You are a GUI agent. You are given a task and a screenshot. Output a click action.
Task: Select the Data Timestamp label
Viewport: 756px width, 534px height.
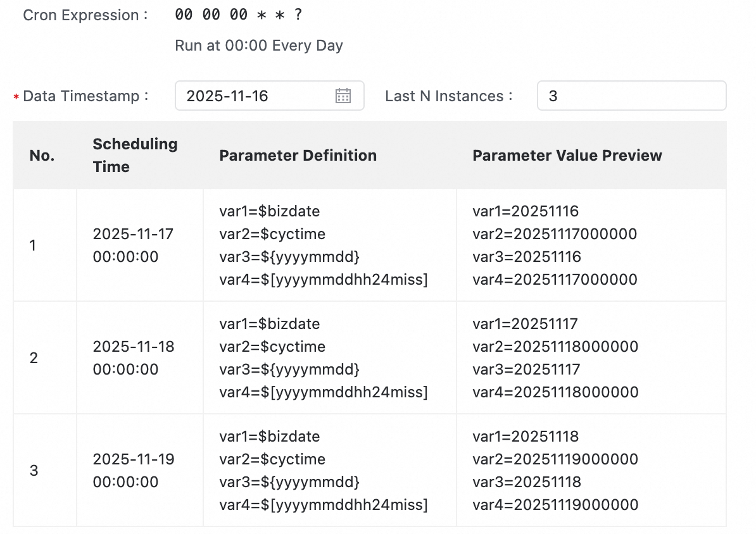tap(85, 96)
